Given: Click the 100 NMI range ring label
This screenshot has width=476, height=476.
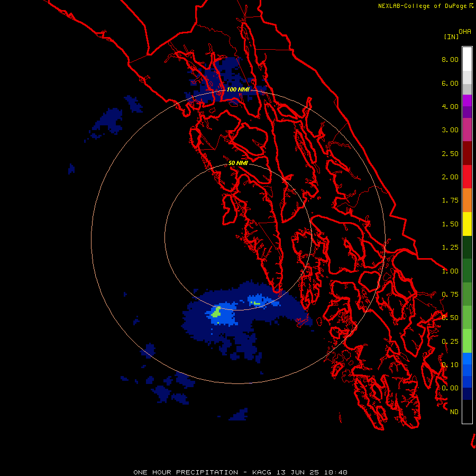Looking at the screenshot, I should [238, 89].
